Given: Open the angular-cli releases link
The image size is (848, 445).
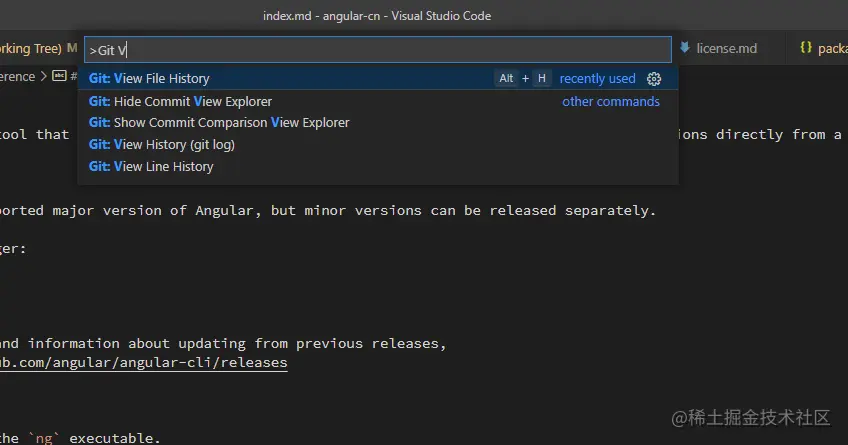Looking at the screenshot, I should [x=143, y=362].
